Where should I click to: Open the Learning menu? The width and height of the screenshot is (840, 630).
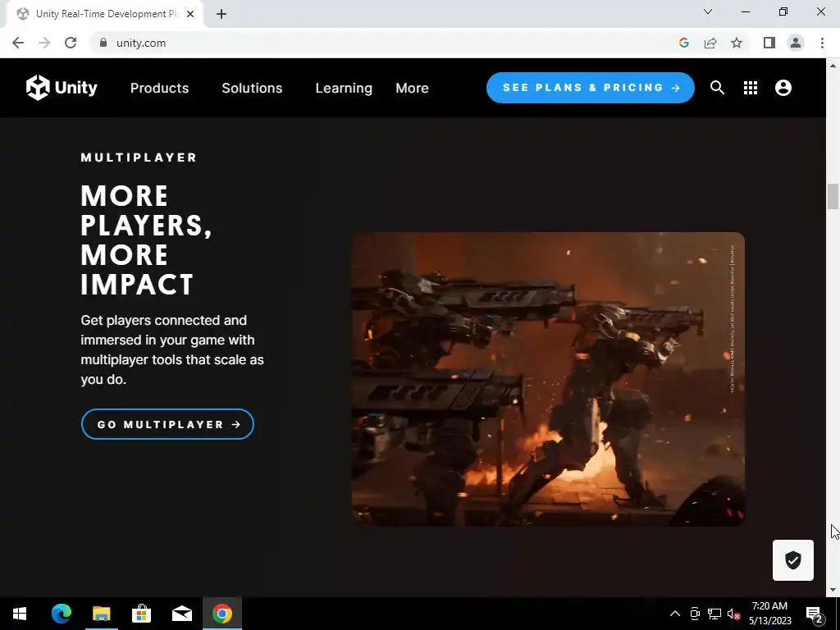click(344, 88)
